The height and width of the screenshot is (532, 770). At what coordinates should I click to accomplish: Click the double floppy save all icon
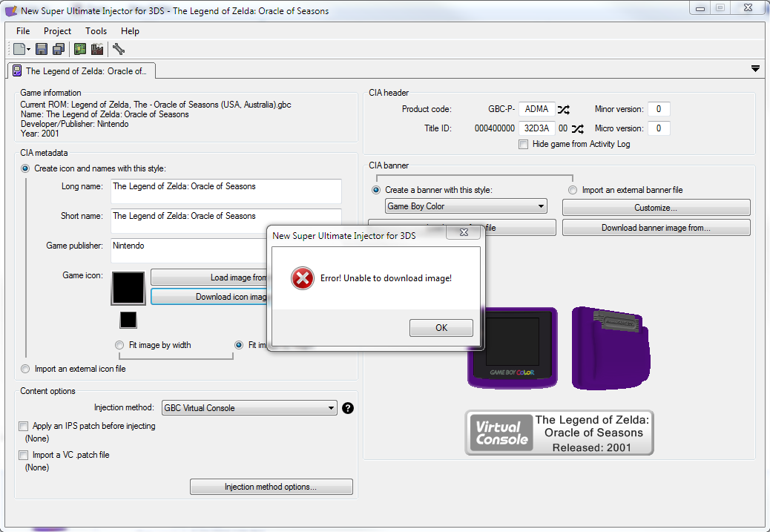[59, 49]
